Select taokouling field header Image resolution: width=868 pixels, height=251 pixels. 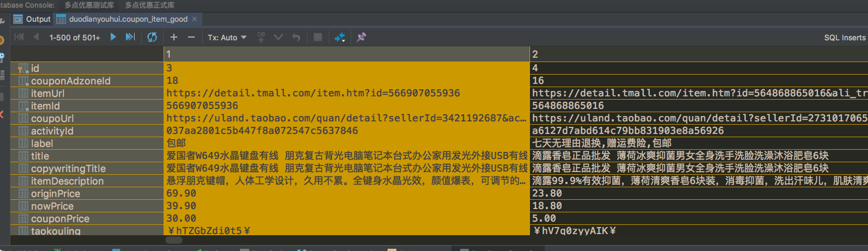pyautogui.click(x=87, y=230)
